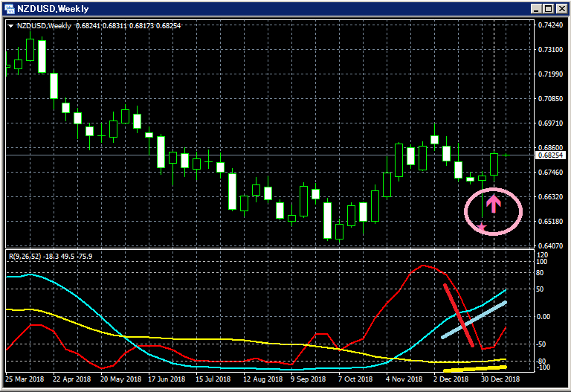Click price scale value 0.67460
The height and width of the screenshot is (392, 571).
(550, 173)
